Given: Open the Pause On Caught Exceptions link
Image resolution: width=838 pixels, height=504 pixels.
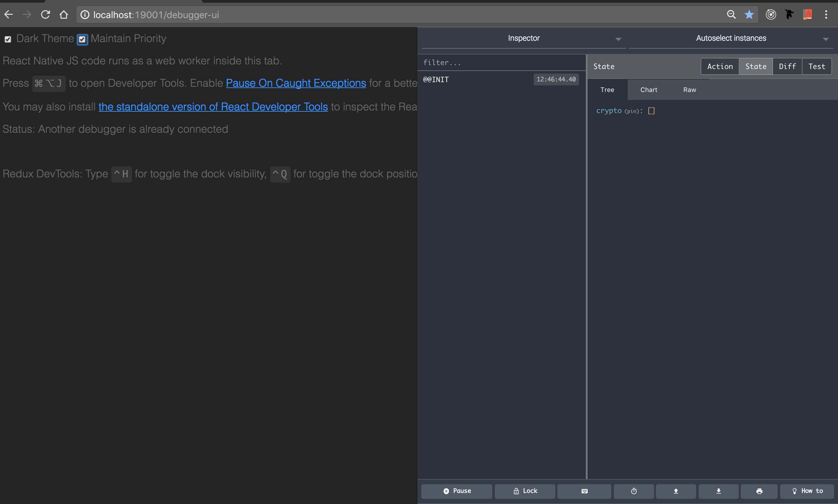Looking at the screenshot, I should coord(296,83).
